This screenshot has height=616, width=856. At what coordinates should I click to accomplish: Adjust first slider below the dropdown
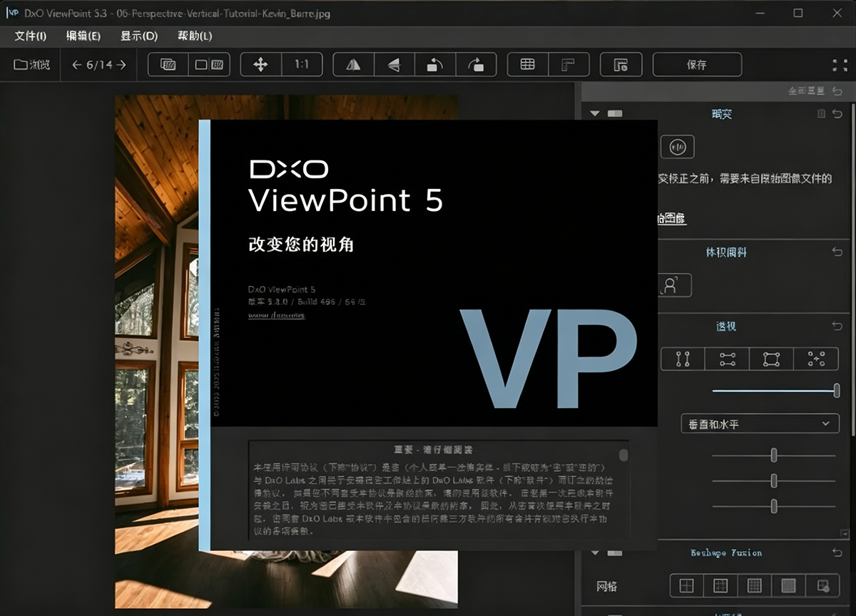click(774, 456)
